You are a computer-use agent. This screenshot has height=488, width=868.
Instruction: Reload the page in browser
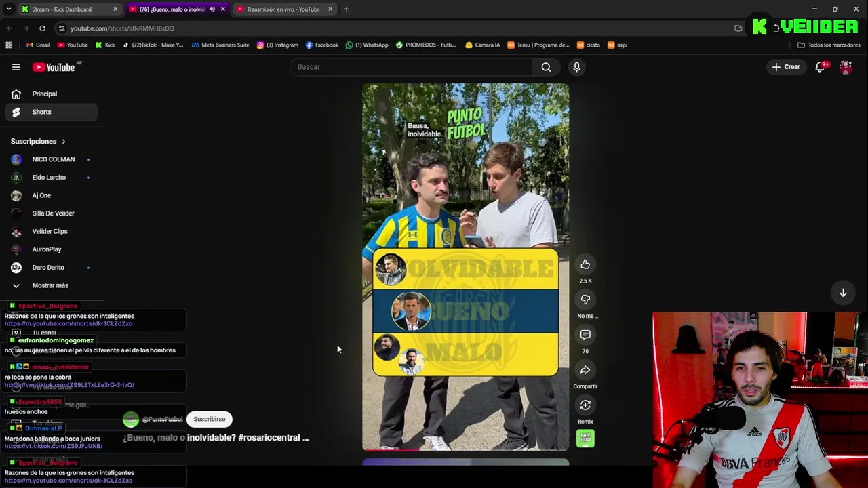point(42,28)
